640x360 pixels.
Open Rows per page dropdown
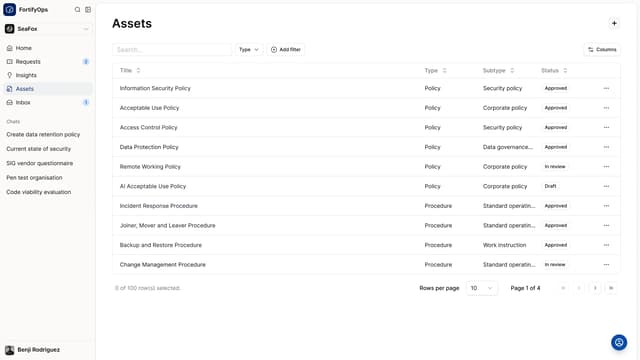coord(482,288)
